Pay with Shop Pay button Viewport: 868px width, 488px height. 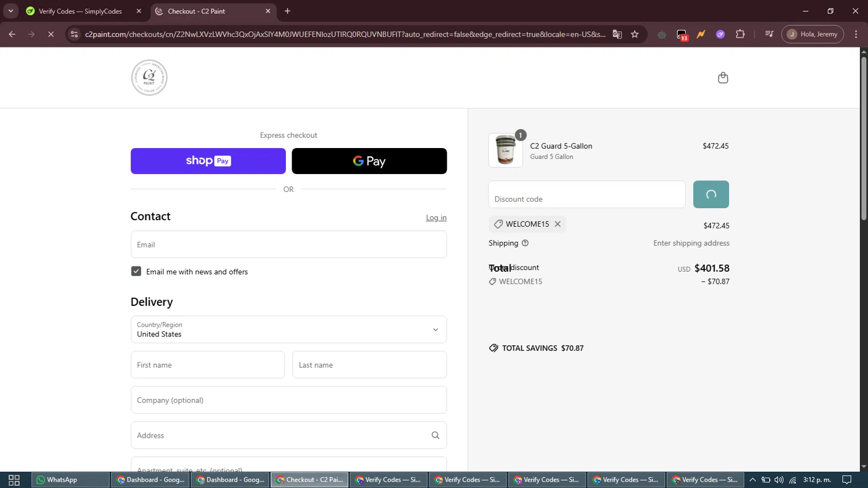208,161
